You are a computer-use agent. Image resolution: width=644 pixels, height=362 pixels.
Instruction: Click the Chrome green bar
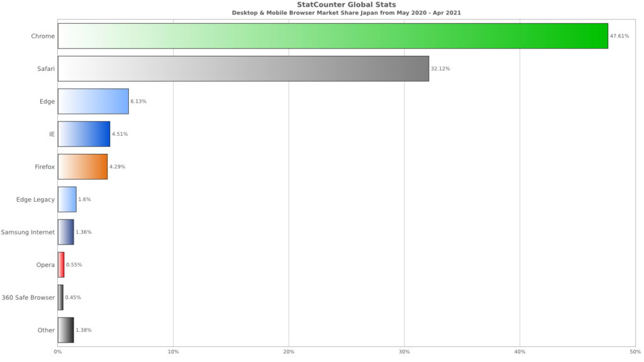333,36
